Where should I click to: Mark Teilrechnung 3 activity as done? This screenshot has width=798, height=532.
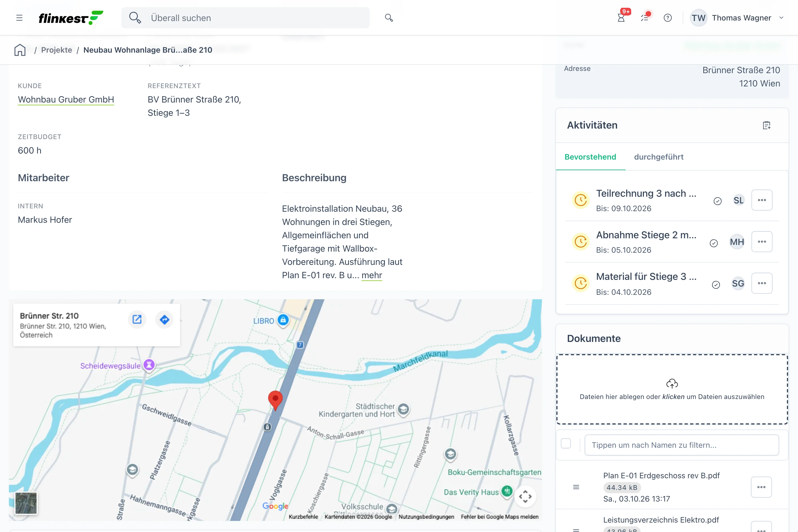pos(718,201)
